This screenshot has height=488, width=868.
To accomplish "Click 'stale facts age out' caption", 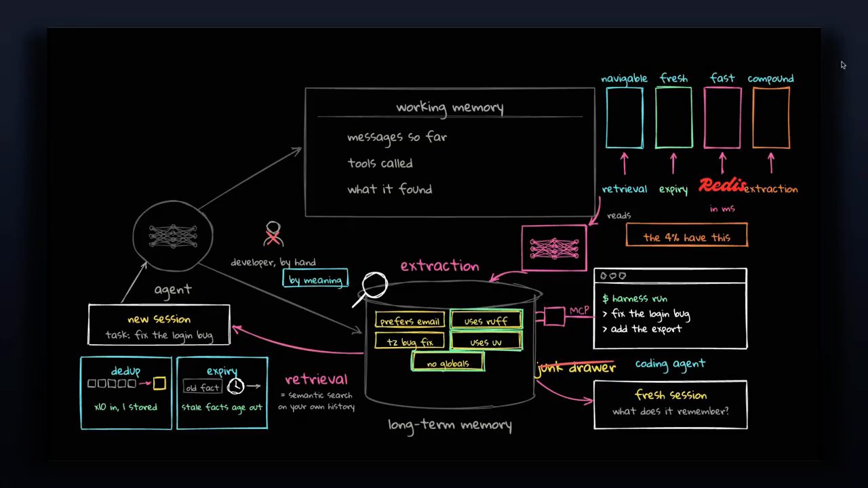I will (x=222, y=407).
